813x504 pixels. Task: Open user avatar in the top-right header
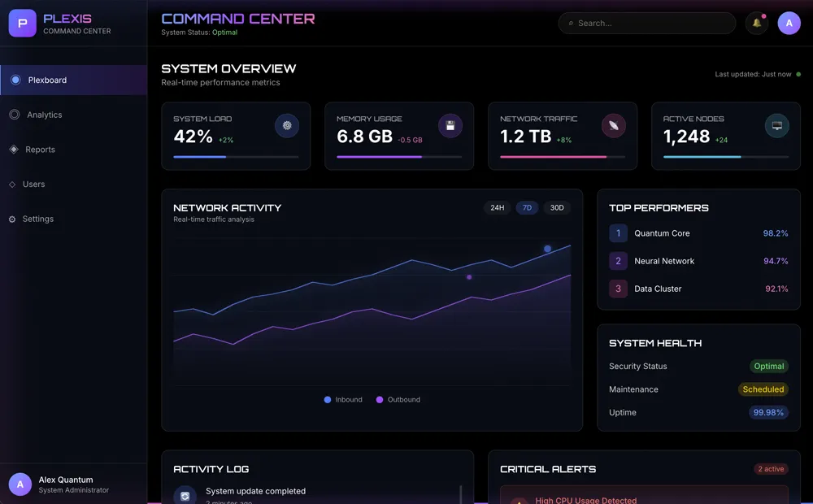[x=789, y=24]
